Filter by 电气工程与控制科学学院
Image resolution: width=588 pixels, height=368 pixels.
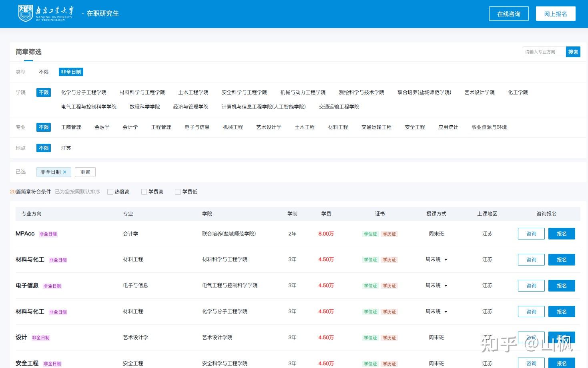[89, 107]
